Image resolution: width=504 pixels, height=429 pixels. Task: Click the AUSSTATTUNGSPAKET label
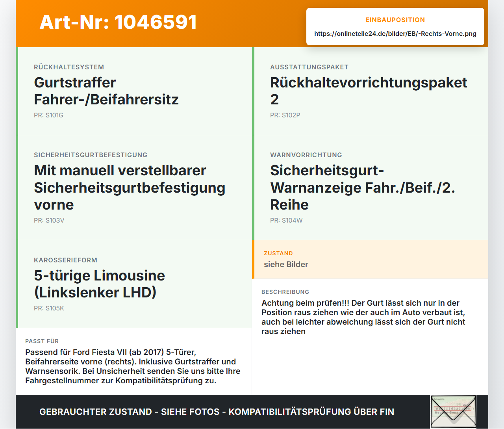pyautogui.click(x=309, y=67)
